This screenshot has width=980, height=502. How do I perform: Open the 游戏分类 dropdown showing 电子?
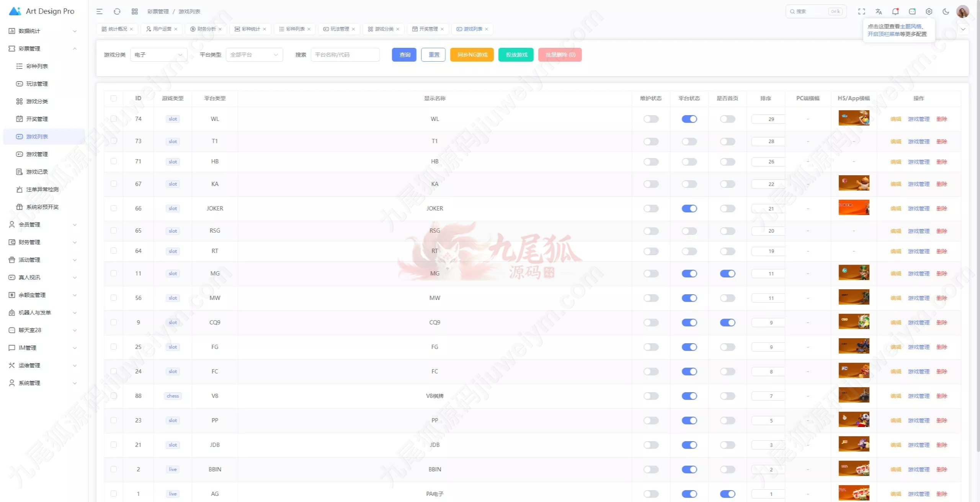coord(158,55)
